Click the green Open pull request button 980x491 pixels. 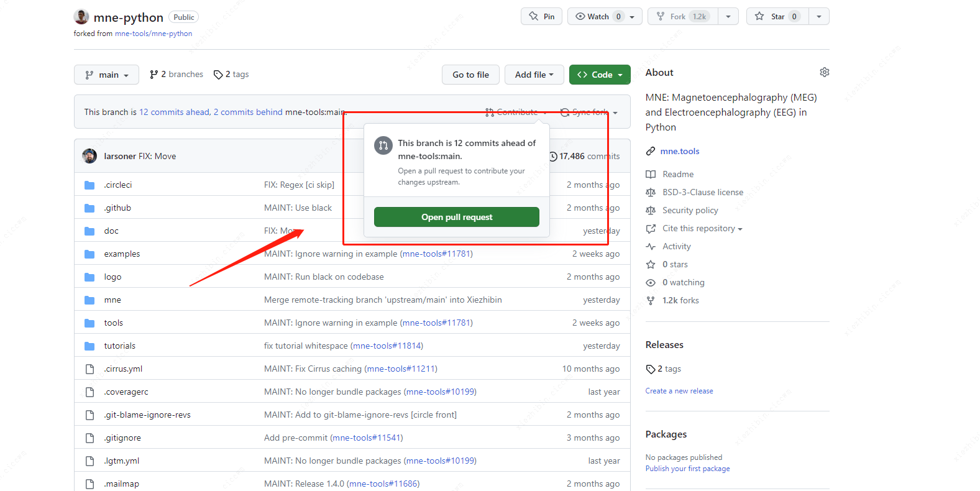(457, 217)
